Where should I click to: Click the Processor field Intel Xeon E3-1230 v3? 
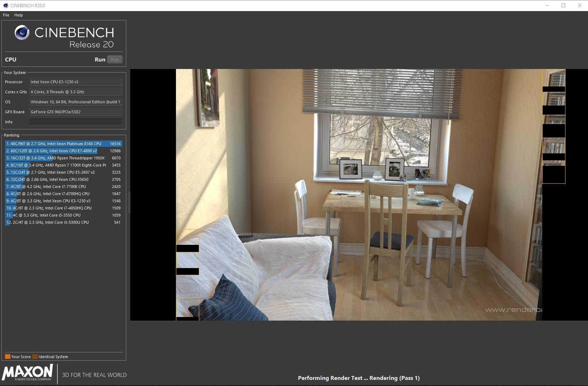[75, 82]
